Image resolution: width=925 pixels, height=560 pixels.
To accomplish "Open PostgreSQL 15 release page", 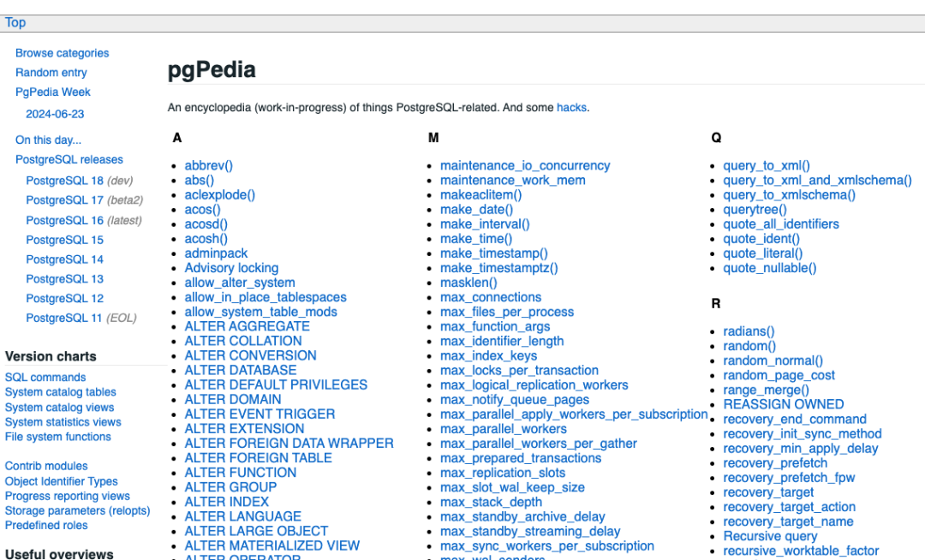I will [x=64, y=240].
